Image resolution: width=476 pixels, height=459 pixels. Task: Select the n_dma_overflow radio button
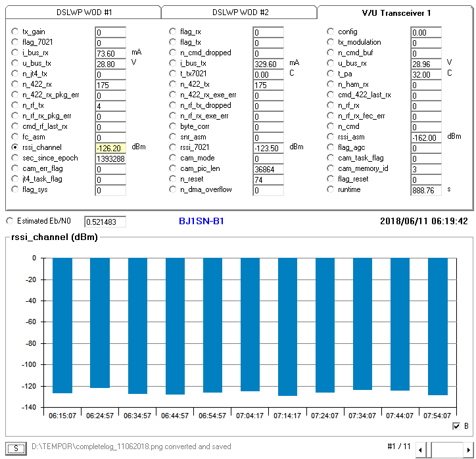pyautogui.click(x=172, y=189)
